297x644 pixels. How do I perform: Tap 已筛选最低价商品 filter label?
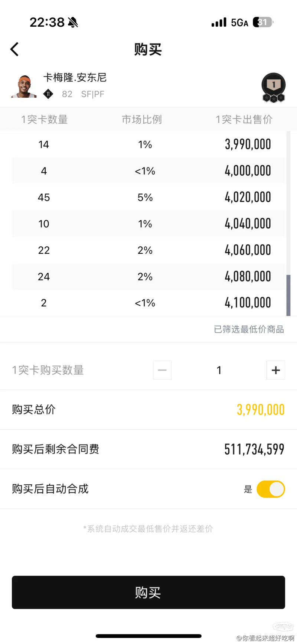(249, 329)
